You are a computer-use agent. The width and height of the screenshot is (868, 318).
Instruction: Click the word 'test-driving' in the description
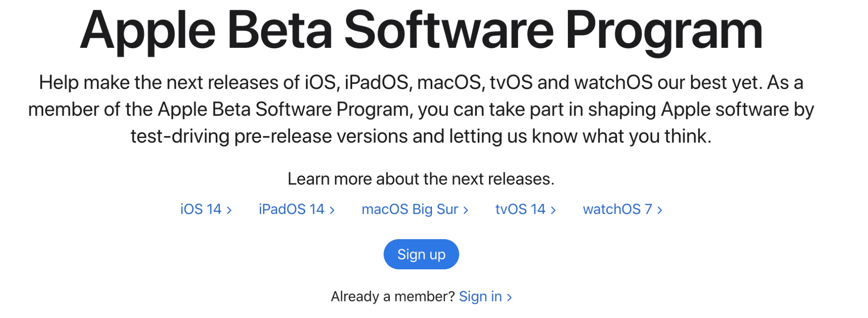coord(180,136)
